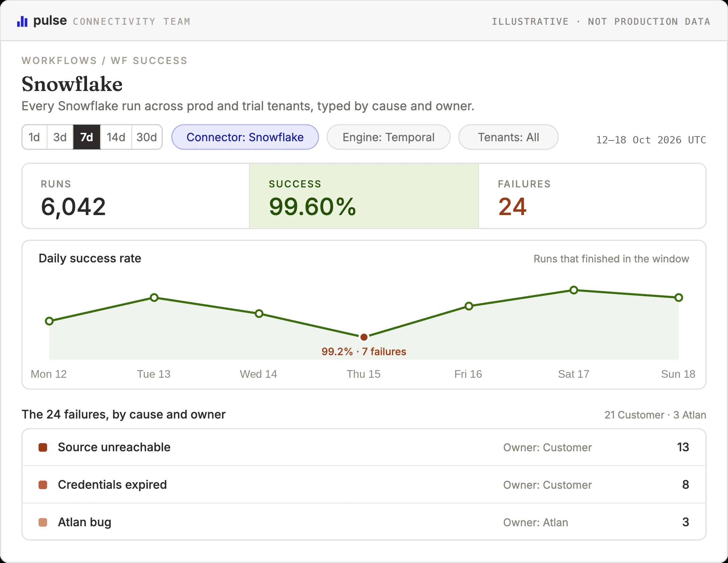Click 'Owner: Atlan' in Atlan bug row
Image resolution: width=728 pixels, height=563 pixels.
[x=535, y=523]
